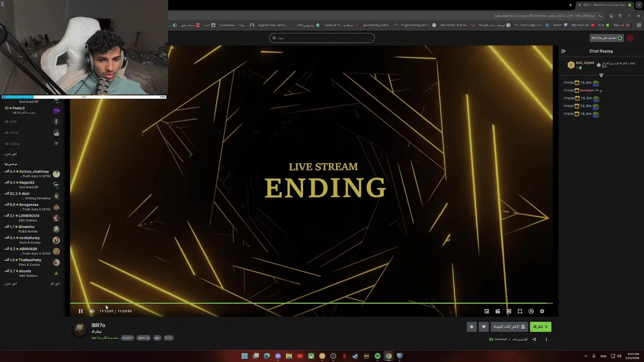644x362 pixels.
Task: Click the gta tag
Action: (157, 338)
